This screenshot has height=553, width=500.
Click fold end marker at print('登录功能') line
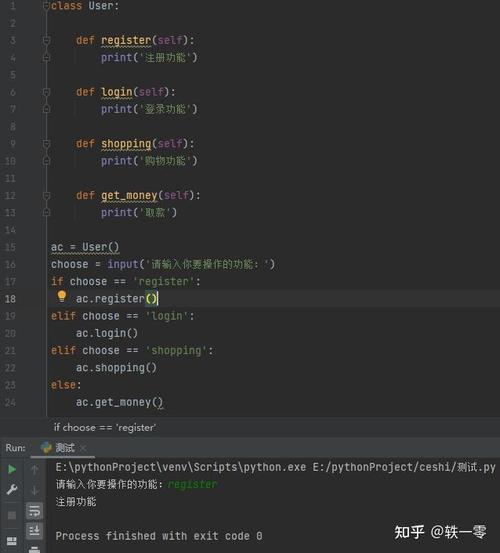pos(46,109)
